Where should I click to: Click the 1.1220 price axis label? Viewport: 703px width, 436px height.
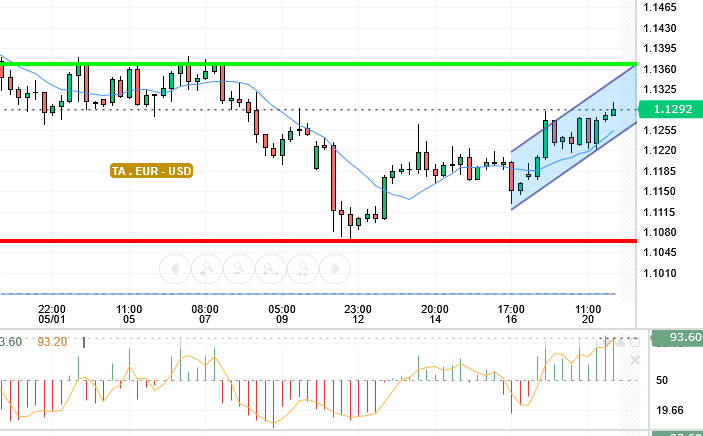tap(660, 150)
